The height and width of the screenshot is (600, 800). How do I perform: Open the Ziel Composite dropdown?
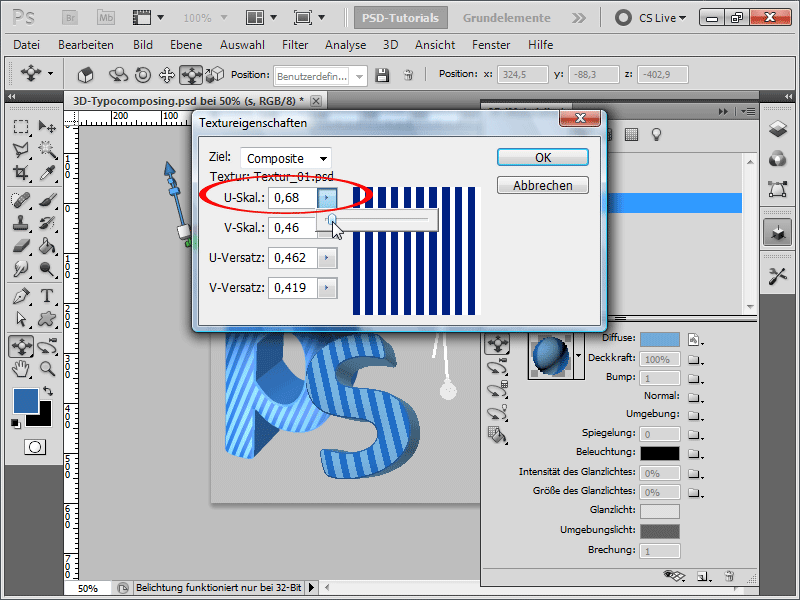click(286, 158)
